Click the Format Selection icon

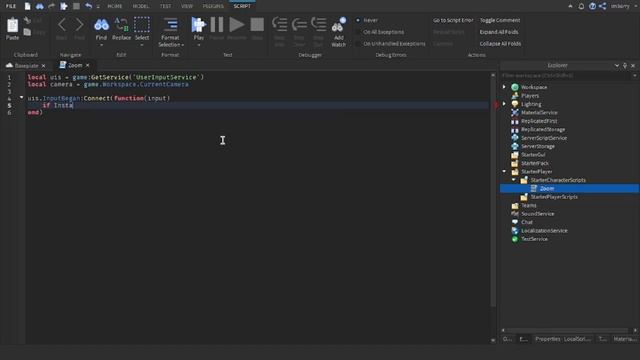[170, 25]
